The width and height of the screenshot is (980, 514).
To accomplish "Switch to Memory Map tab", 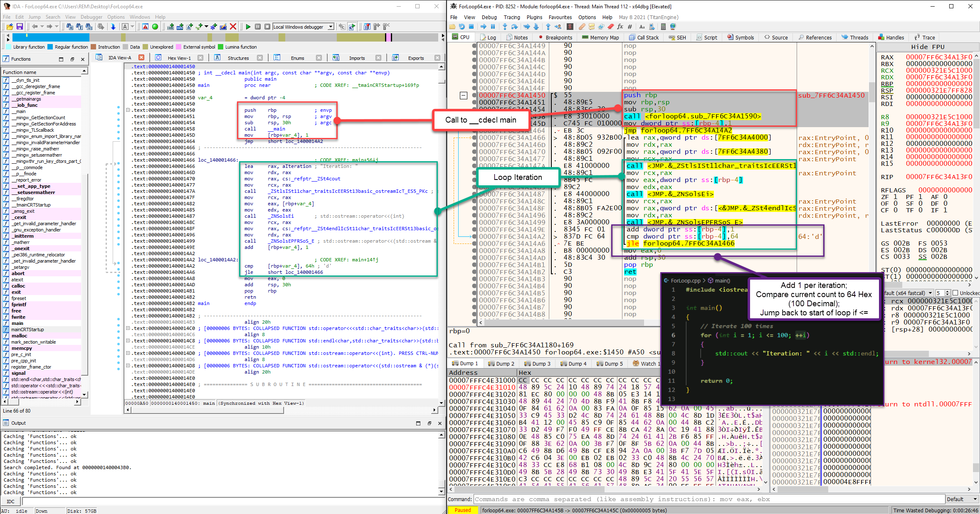I will (x=600, y=37).
